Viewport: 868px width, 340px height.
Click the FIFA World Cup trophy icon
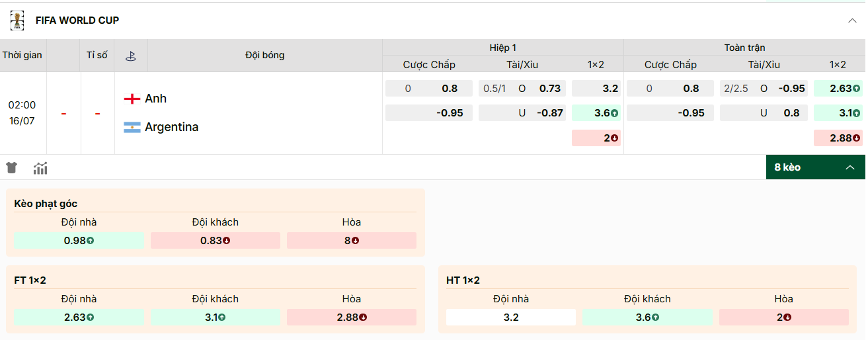(x=17, y=21)
